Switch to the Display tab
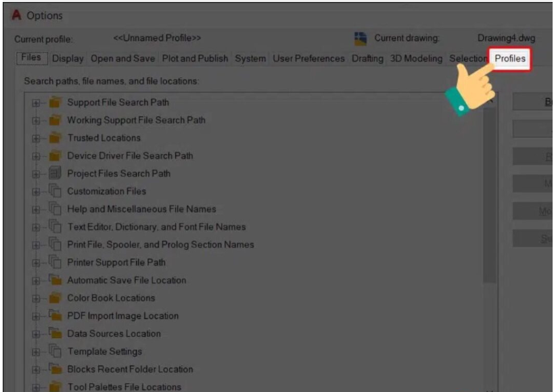 [x=68, y=59]
